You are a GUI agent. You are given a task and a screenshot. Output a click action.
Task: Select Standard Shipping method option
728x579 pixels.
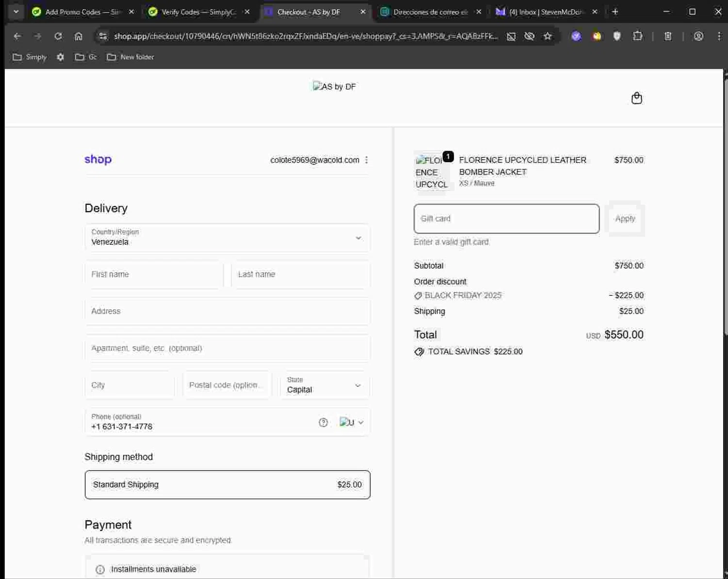[227, 484]
